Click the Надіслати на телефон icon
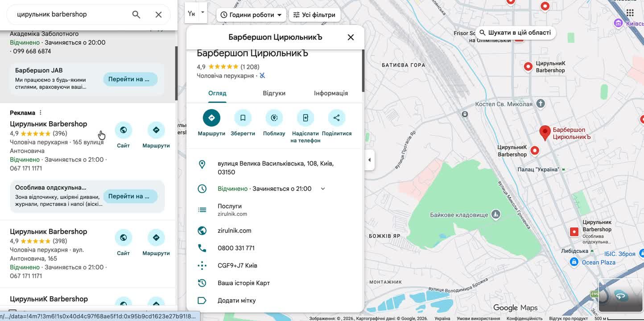This screenshot has width=644, height=321. tap(305, 118)
